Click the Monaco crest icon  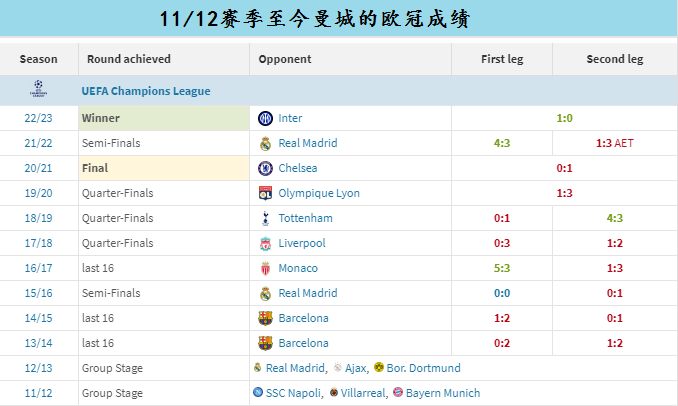point(265,268)
